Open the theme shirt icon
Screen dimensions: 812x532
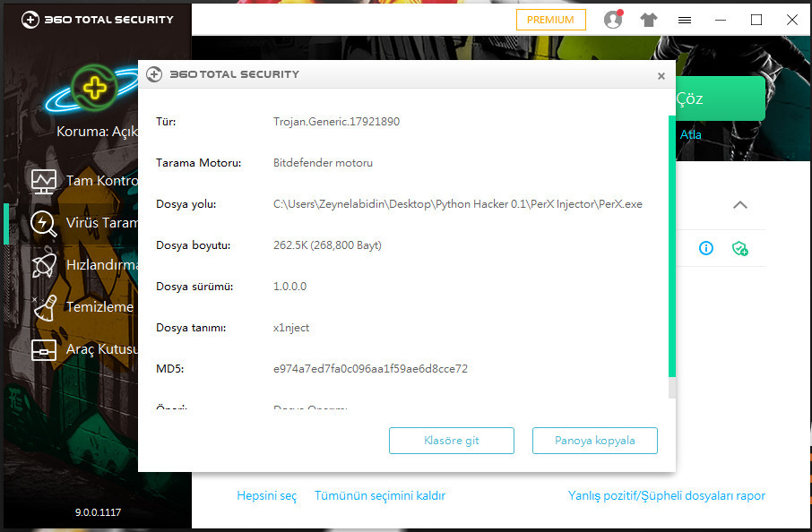click(648, 21)
